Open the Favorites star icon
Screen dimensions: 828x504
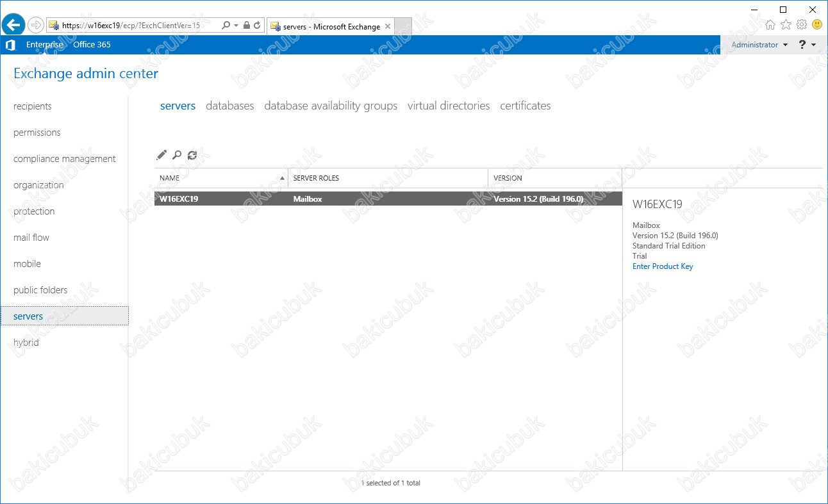pos(786,25)
